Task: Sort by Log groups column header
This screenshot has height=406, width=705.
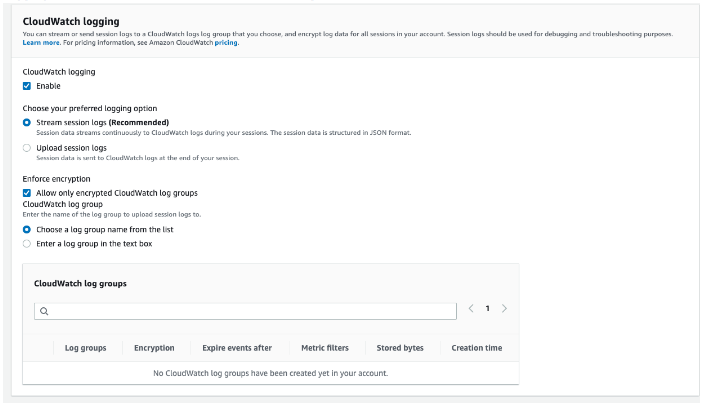Action: (x=85, y=348)
